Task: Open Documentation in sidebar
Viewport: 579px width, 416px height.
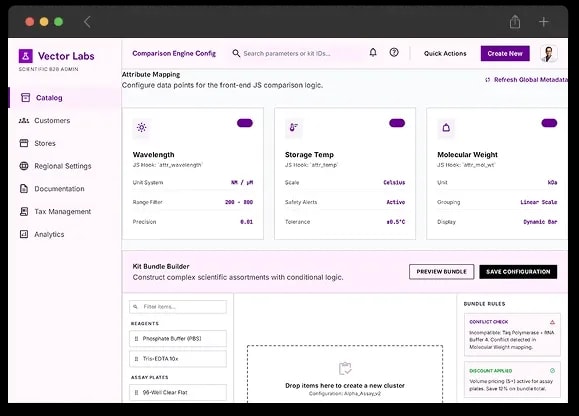Action: pos(65,189)
